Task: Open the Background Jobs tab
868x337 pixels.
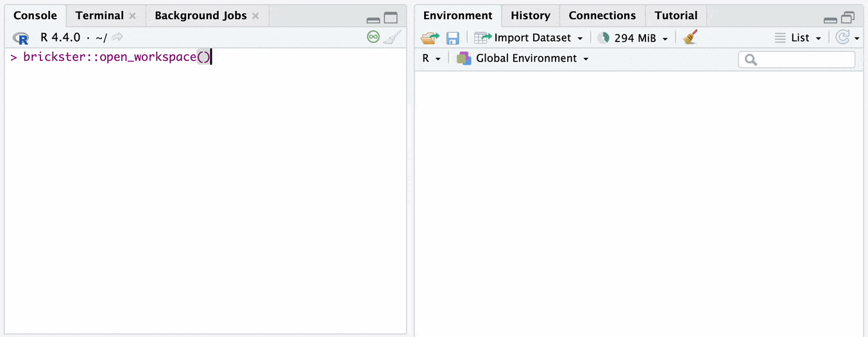Action: pos(201,15)
